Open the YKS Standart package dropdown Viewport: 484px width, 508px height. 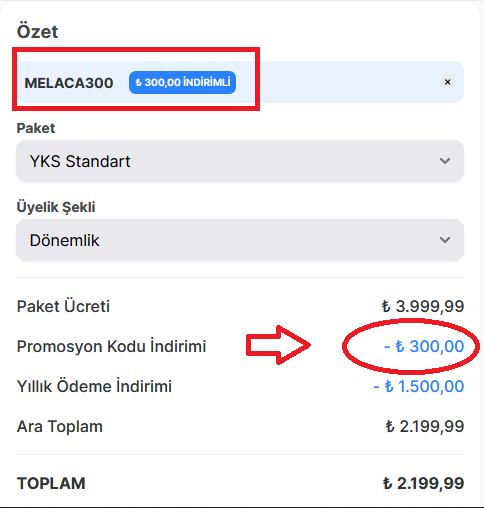point(240,161)
